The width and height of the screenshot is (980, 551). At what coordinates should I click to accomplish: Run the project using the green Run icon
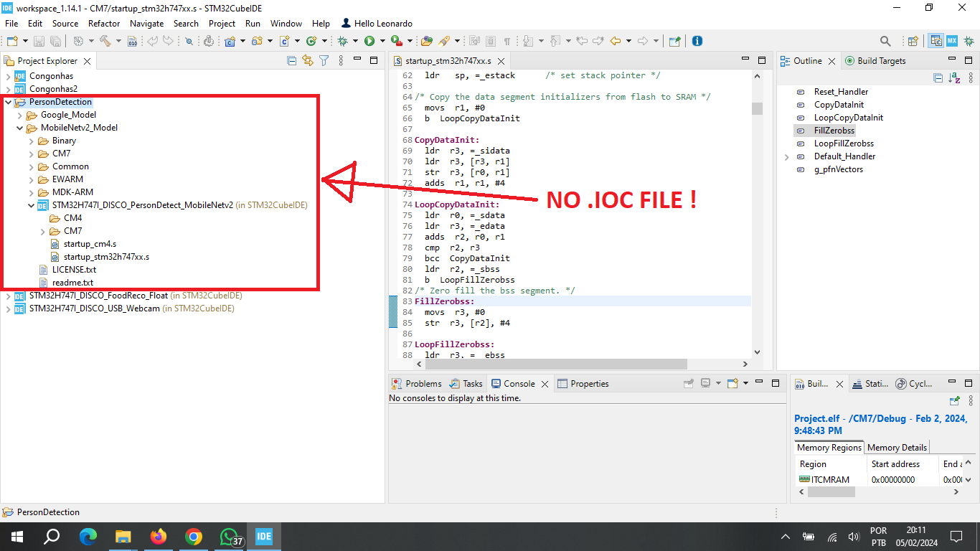click(x=369, y=41)
